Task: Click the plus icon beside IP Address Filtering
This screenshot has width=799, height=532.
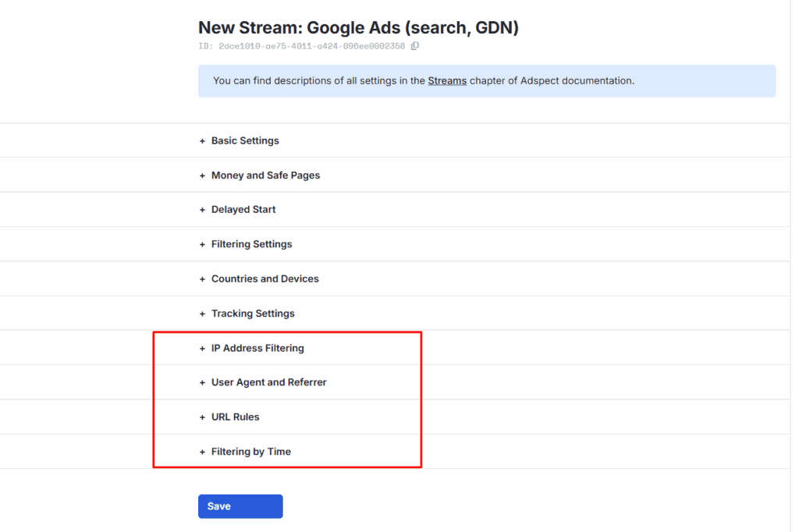Action: tap(202, 349)
